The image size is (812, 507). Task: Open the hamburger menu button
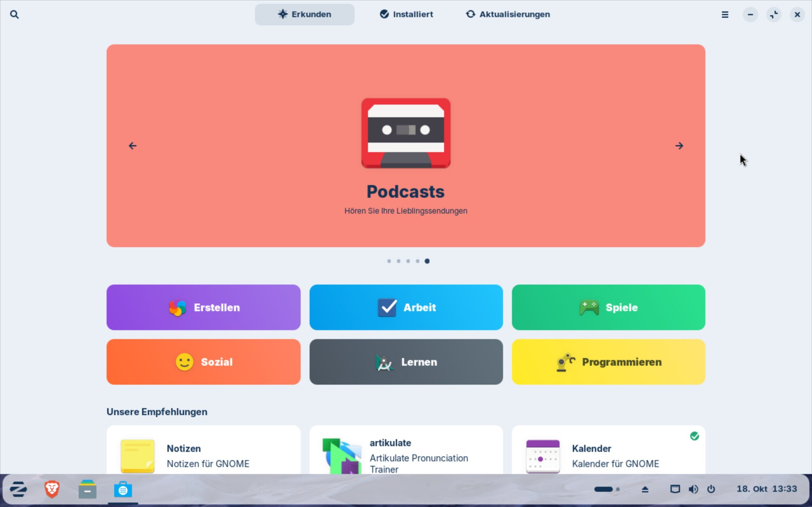tap(725, 15)
